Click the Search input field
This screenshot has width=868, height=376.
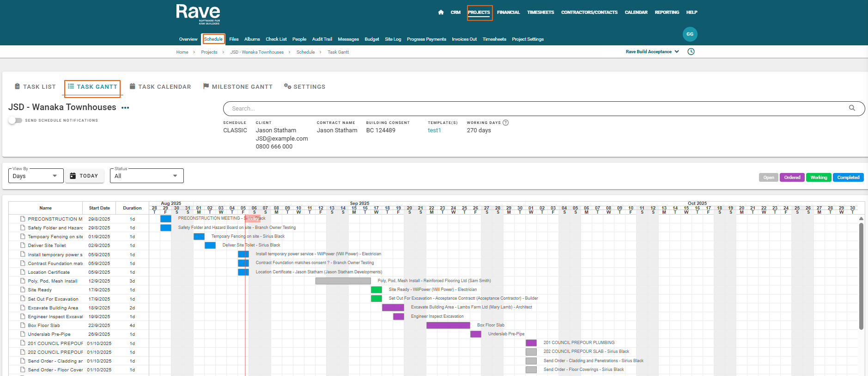tap(544, 109)
